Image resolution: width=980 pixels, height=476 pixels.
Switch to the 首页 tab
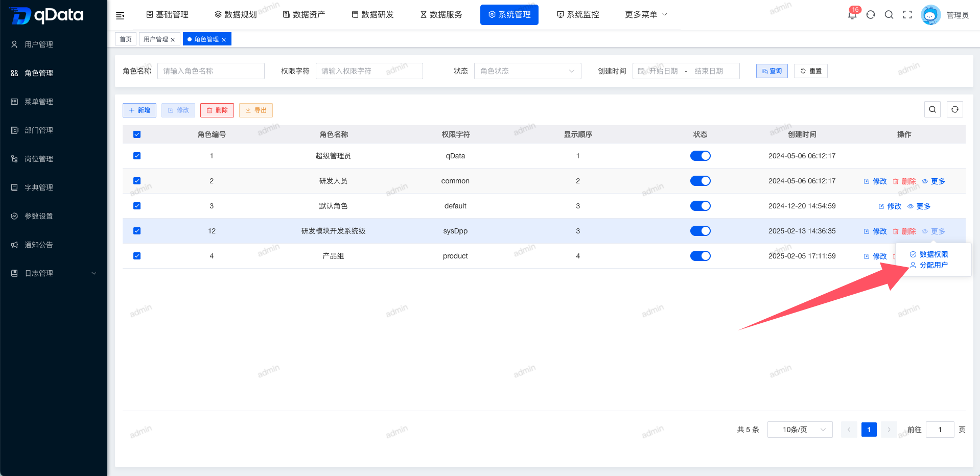pyautogui.click(x=126, y=39)
